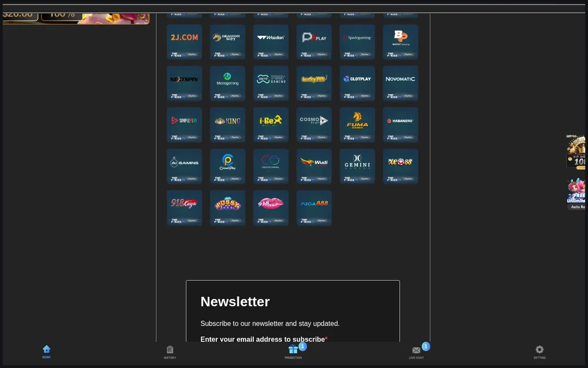
Task: Open the Lucky365 provider tile
Action: pos(314,83)
